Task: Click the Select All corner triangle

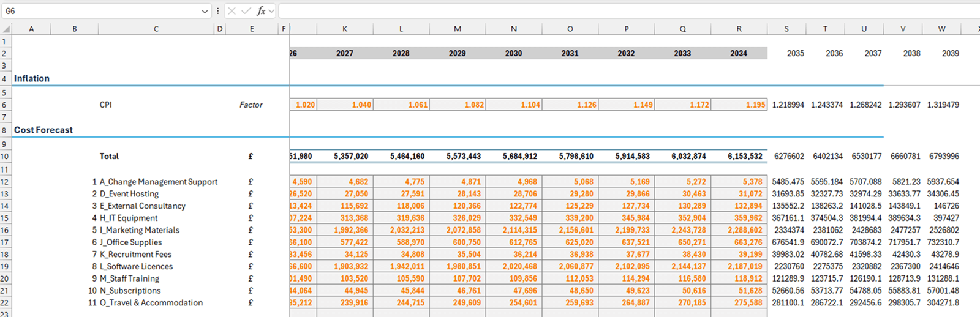Action: (6, 29)
